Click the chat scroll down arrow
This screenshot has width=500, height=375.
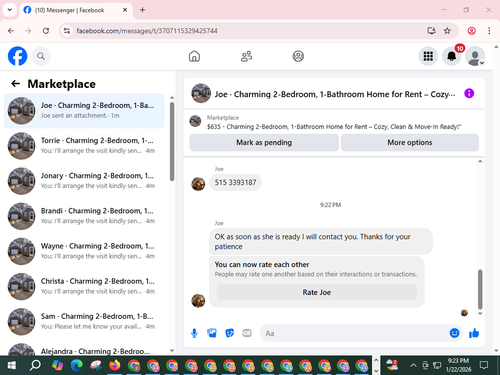coord(480,313)
